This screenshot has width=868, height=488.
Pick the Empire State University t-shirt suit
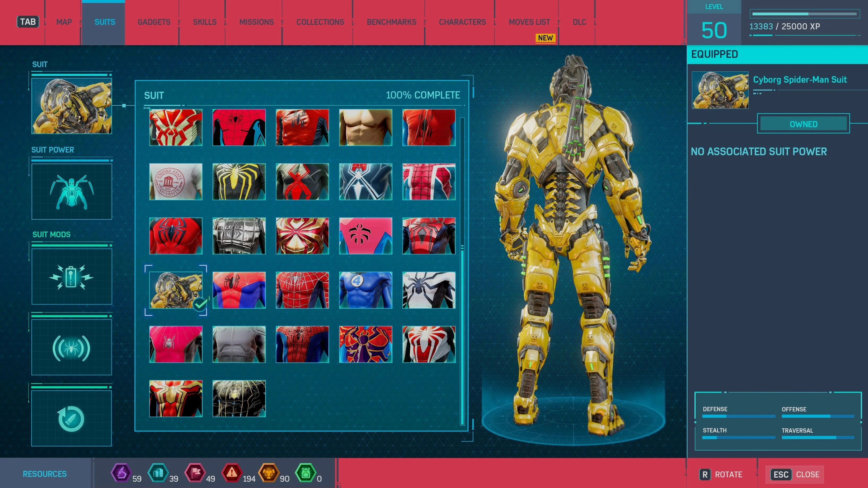(176, 181)
